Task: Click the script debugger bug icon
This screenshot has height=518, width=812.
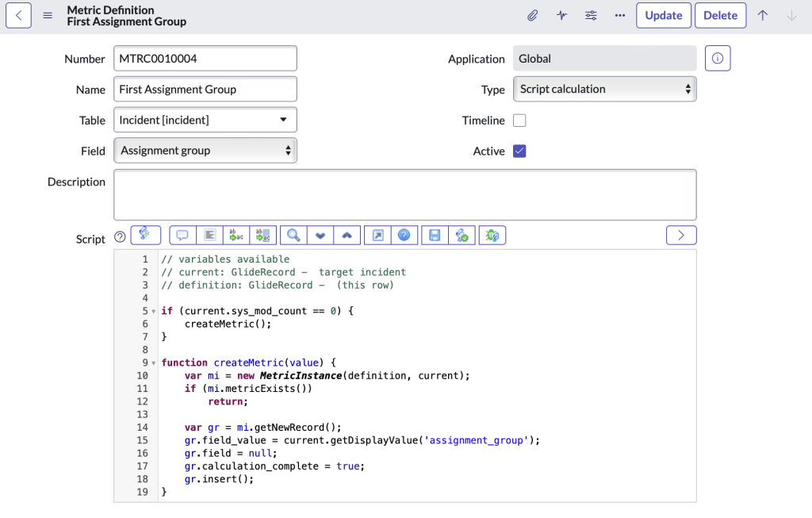Action: 492,236
